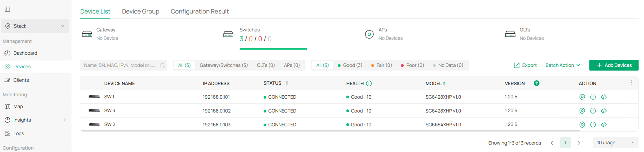Click the device search input field
Screen dimensions: 644x152
point(123,65)
